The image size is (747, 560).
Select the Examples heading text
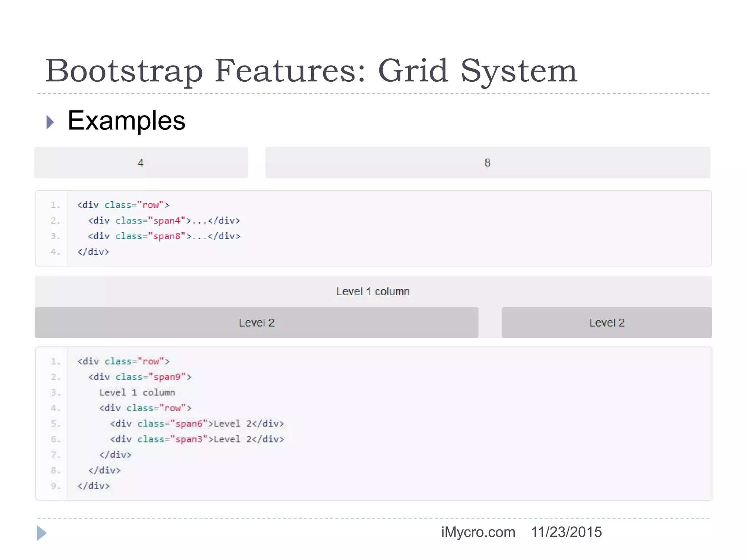127,121
